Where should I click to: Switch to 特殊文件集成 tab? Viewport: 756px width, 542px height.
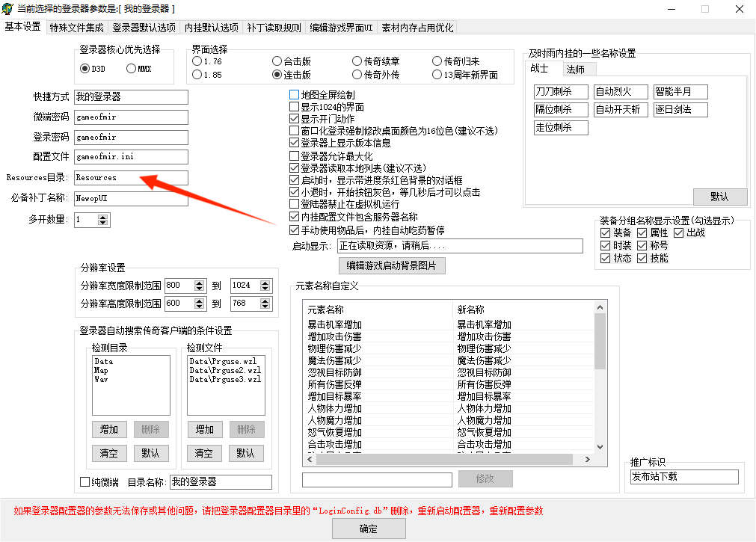point(77,28)
